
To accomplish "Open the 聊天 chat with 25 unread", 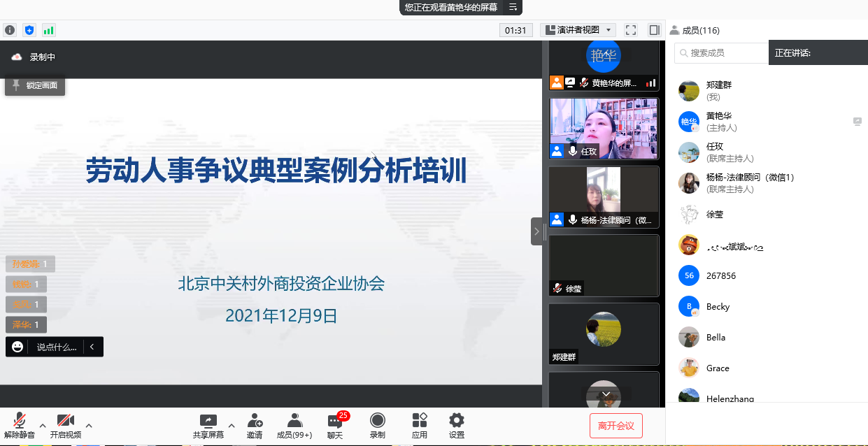I will (x=336, y=425).
